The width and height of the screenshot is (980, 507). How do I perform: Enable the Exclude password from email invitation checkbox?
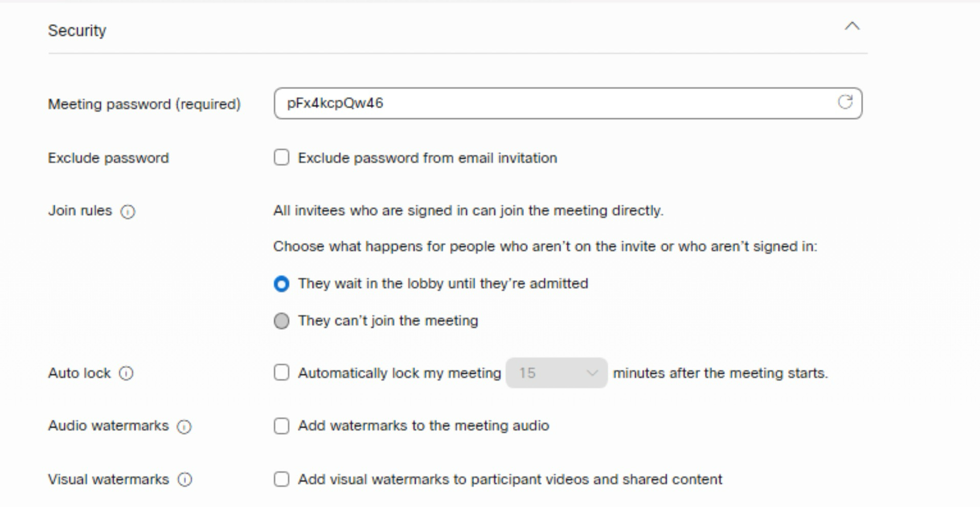[x=281, y=158]
